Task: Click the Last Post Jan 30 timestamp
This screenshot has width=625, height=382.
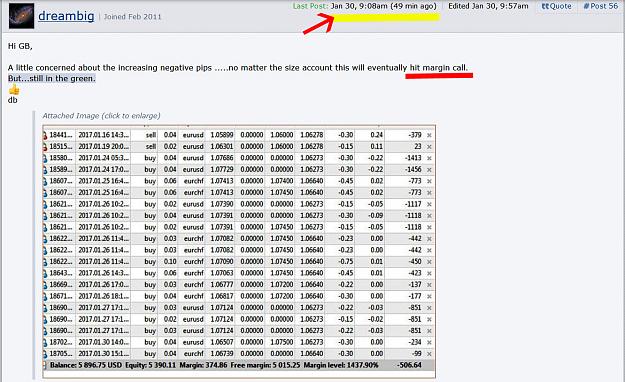Action: click(x=365, y=6)
